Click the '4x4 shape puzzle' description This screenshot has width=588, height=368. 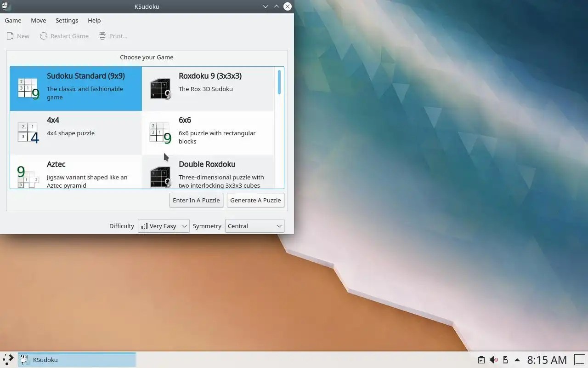71,133
